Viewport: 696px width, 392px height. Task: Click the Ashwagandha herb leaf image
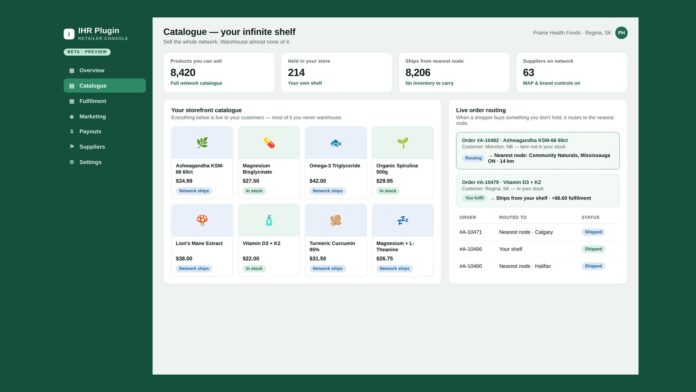202,143
